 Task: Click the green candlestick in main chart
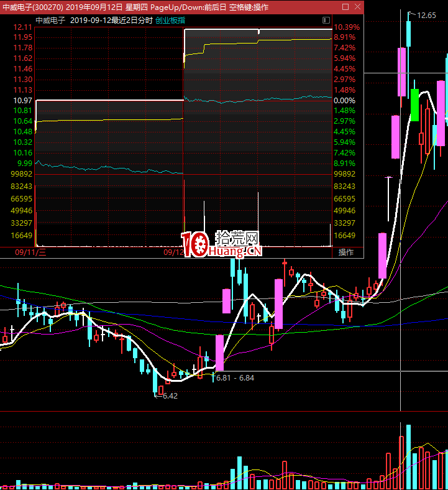414,104
